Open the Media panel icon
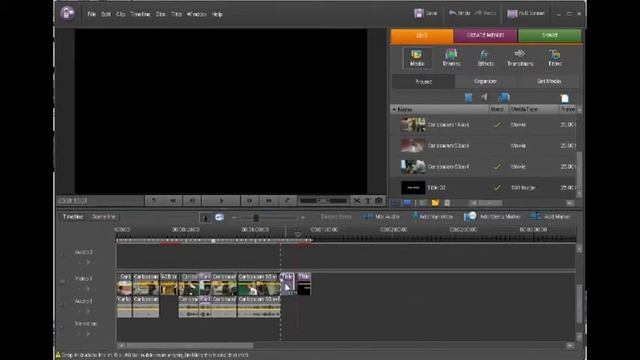The width and height of the screenshot is (640, 360). 417,58
